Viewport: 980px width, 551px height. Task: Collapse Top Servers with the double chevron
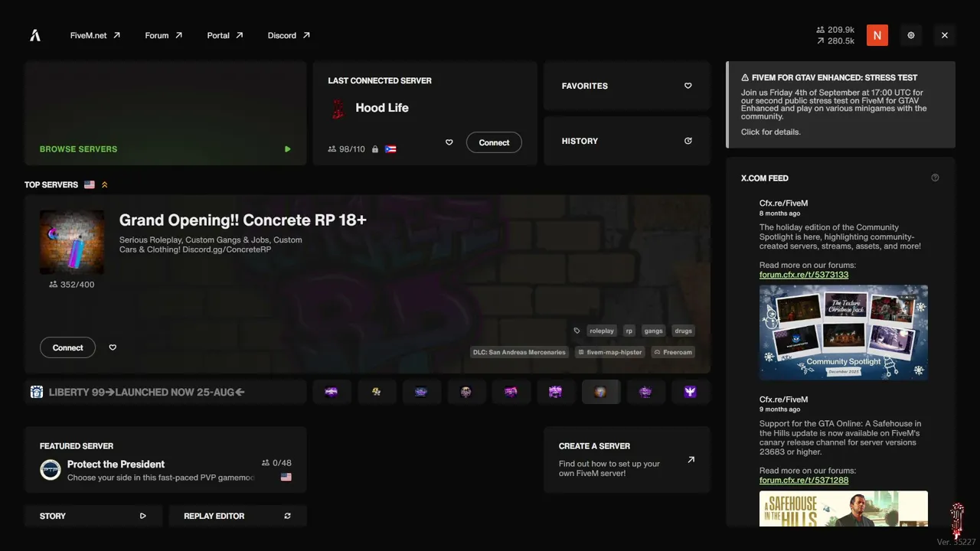coord(105,184)
